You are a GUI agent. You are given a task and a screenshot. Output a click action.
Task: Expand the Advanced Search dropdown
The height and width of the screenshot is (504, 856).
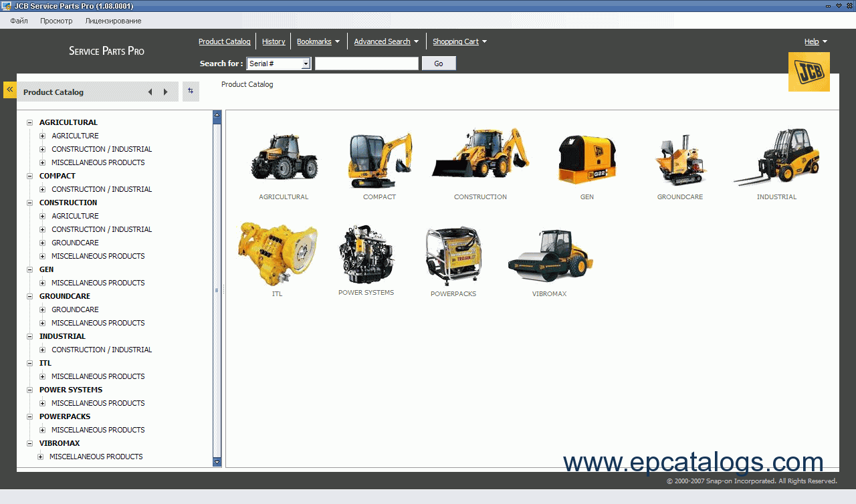pos(386,41)
